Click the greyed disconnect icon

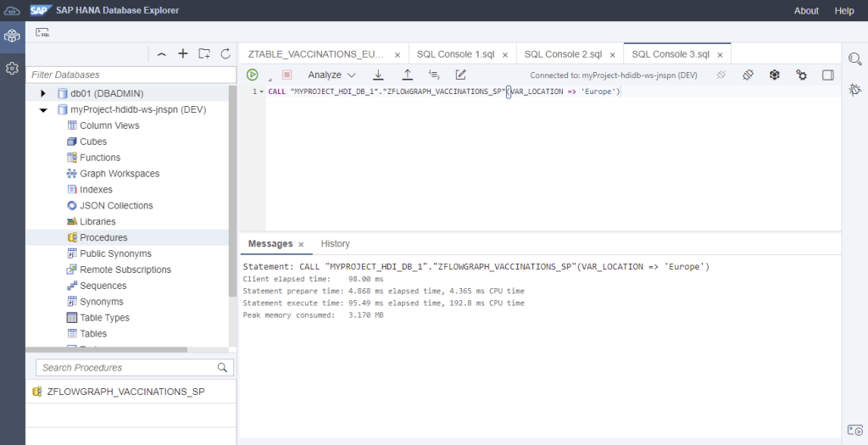click(721, 75)
